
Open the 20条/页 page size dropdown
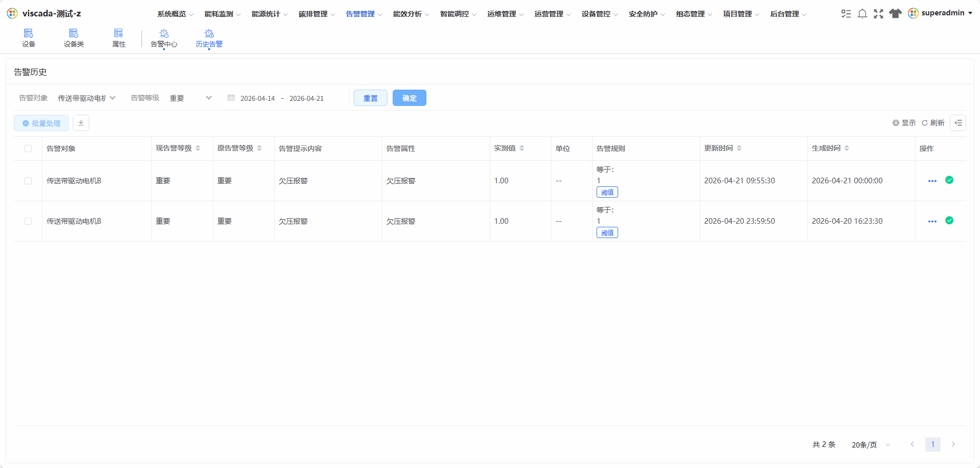tap(871, 444)
